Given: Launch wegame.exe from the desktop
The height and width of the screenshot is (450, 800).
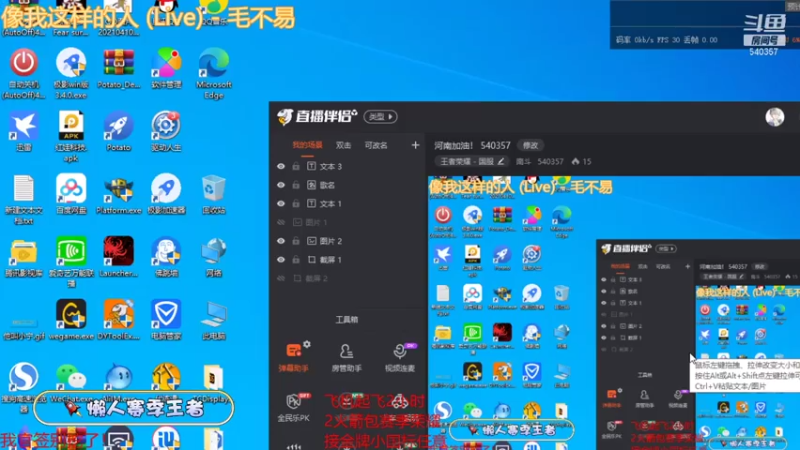Looking at the screenshot, I should tap(71, 320).
